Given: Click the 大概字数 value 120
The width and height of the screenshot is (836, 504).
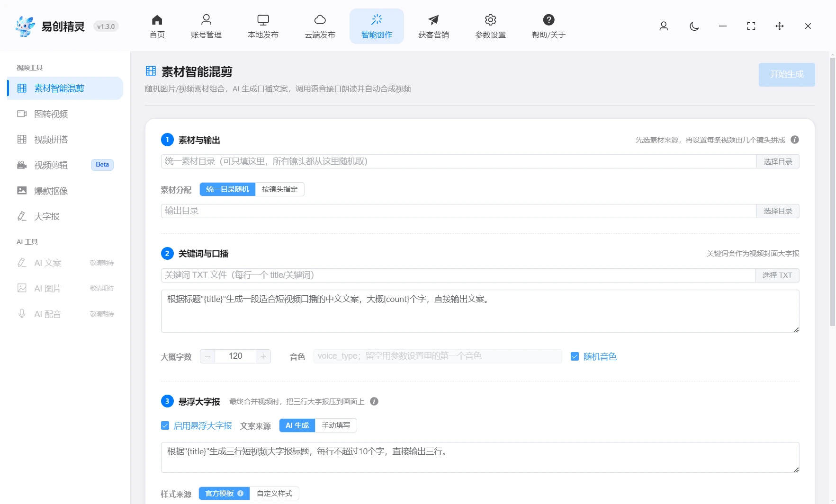Looking at the screenshot, I should click(235, 356).
